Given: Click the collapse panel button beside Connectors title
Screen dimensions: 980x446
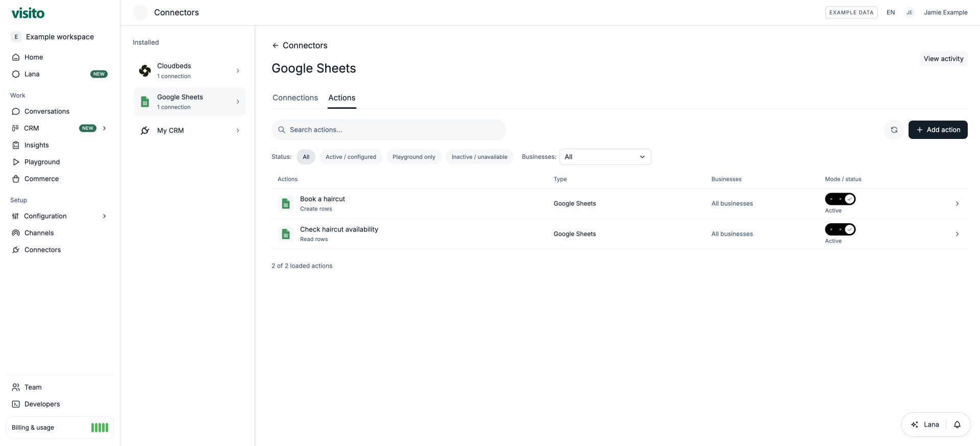Looking at the screenshot, I should click(140, 12).
